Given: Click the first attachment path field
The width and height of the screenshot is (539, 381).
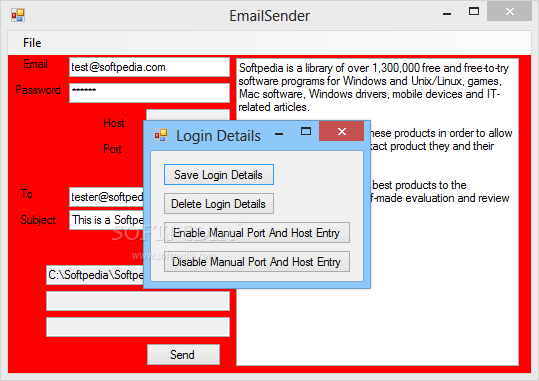Looking at the screenshot, I should 95,275.
